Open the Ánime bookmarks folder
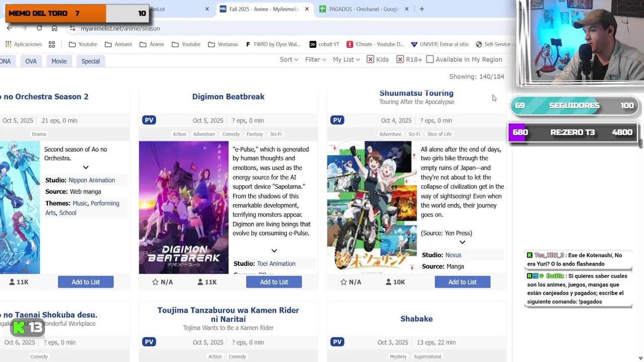This screenshot has width=644, height=362. 152,44
